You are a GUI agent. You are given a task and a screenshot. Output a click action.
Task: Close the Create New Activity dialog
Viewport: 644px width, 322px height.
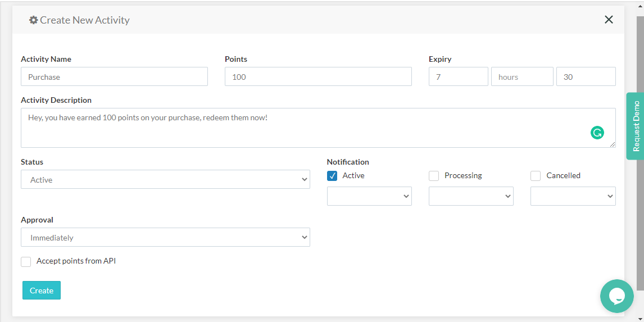pos(609,20)
